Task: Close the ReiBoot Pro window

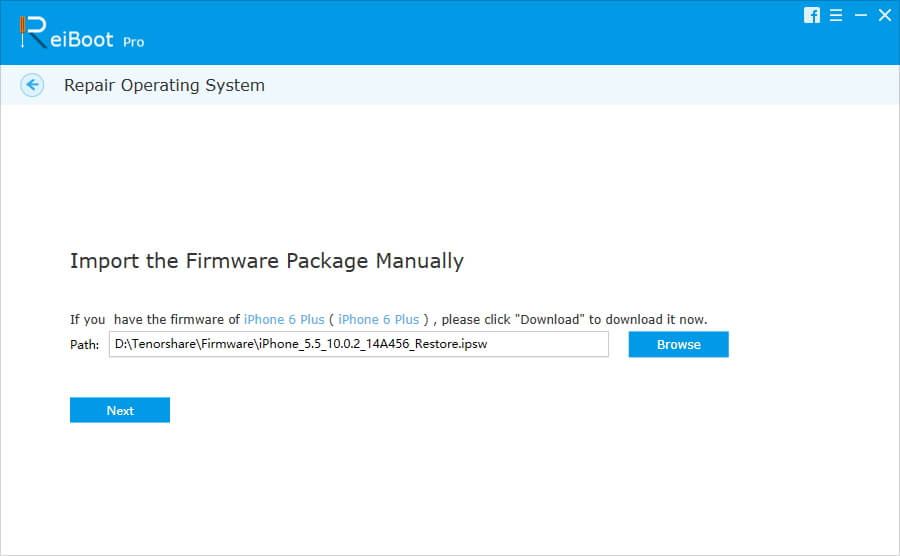Action: (885, 15)
